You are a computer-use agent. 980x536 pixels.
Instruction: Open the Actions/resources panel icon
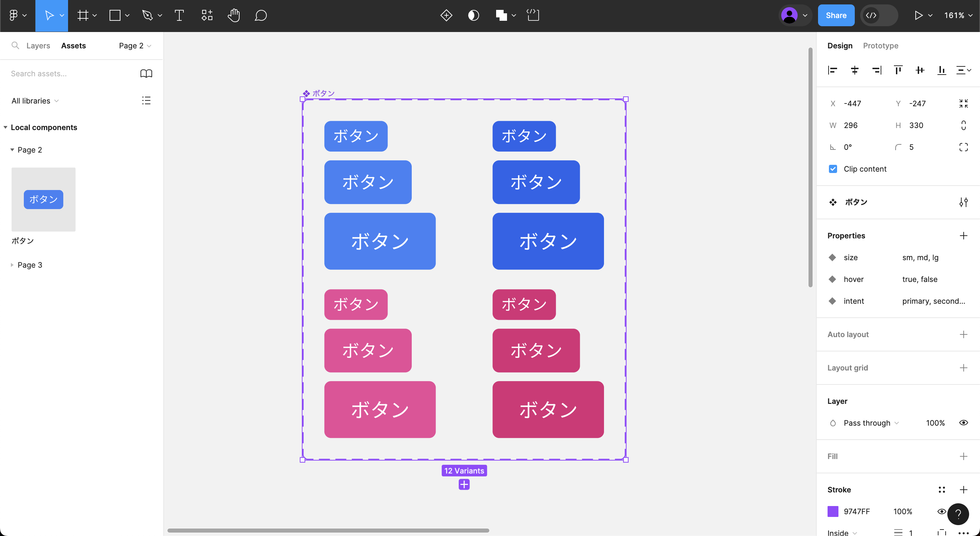click(207, 15)
